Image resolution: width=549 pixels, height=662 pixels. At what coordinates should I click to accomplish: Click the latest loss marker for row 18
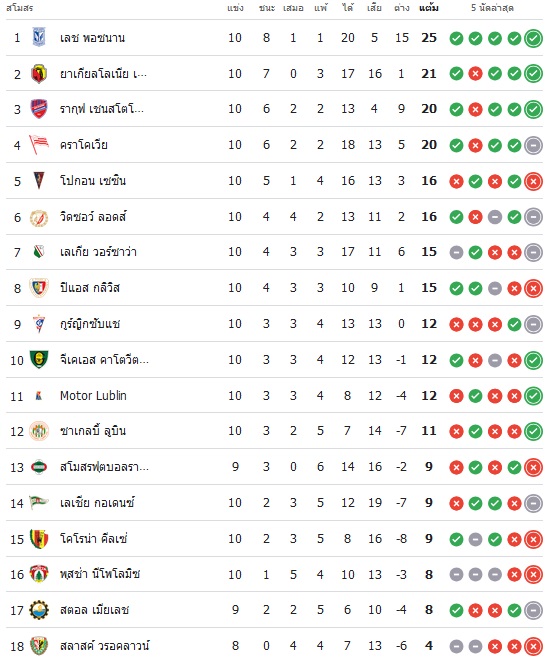pyautogui.click(x=533, y=646)
